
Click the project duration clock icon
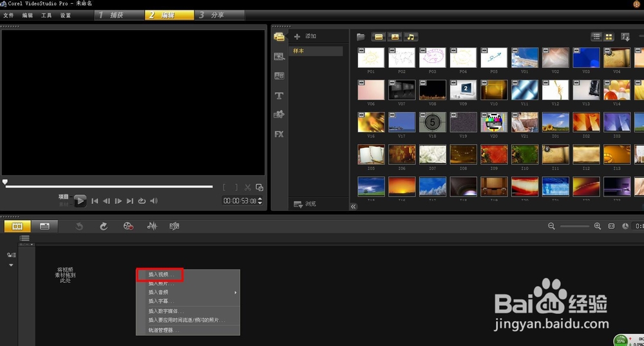pyautogui.click(x=625, y=226)
